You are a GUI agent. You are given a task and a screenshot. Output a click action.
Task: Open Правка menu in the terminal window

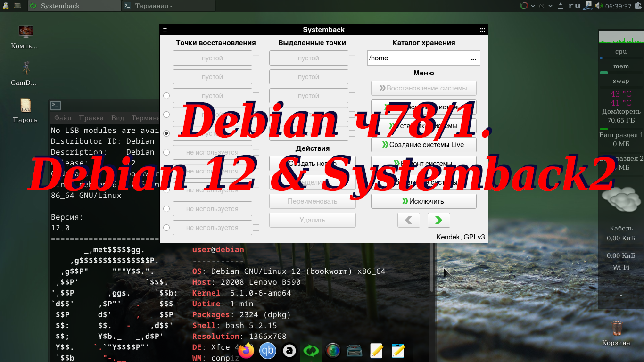click(x=91, y=118)
